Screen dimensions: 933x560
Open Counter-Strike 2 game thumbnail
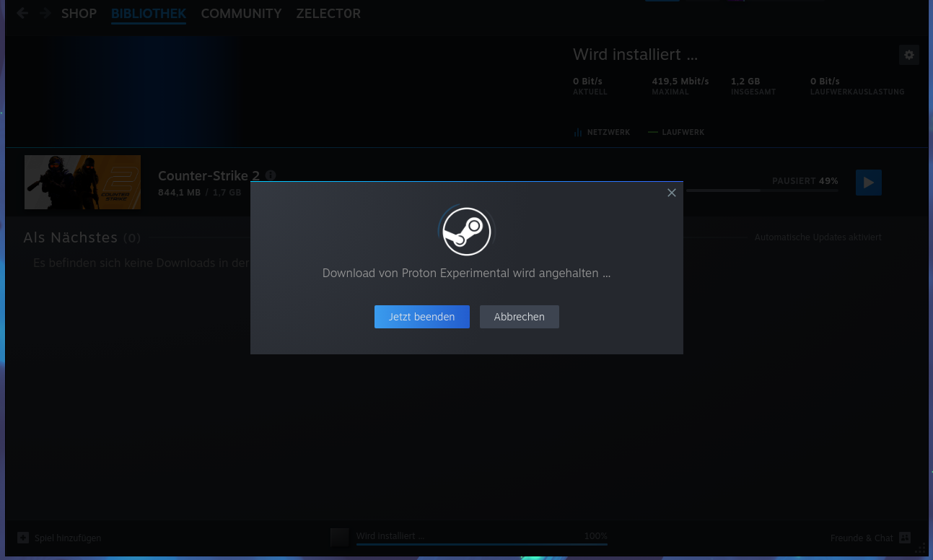(82, 182)
